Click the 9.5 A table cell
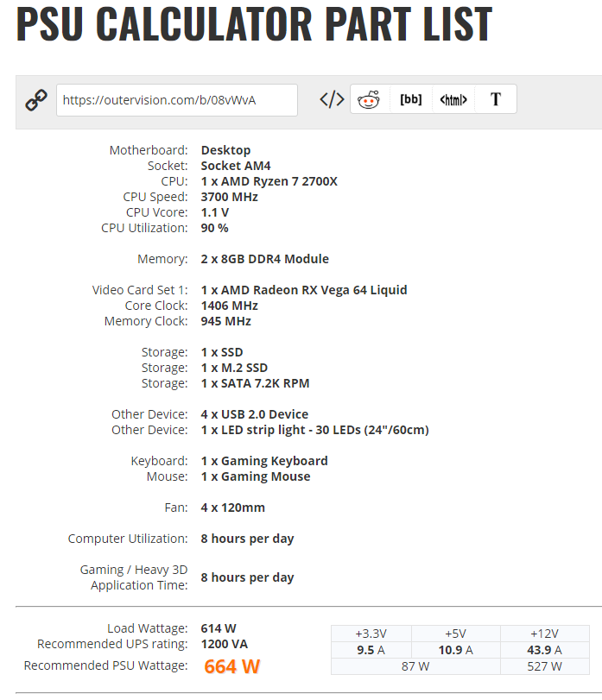The height and width of the screenshot is (700, 602). click(371, 650)
